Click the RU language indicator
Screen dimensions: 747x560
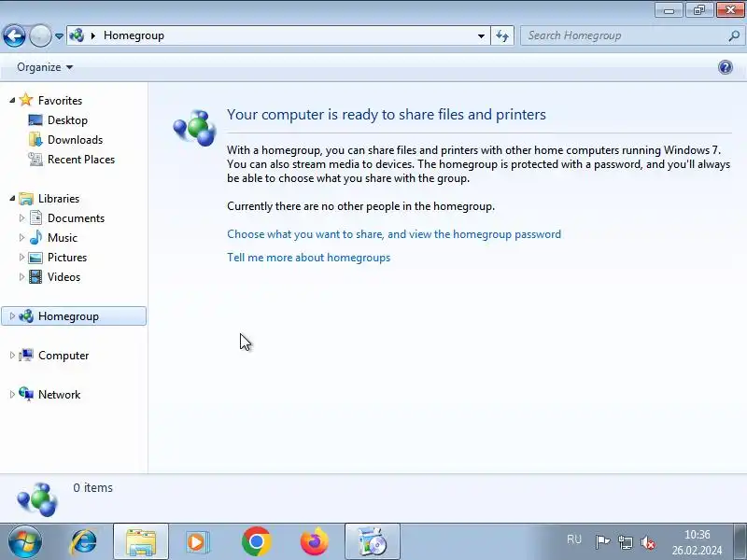(x=574, y=539)
